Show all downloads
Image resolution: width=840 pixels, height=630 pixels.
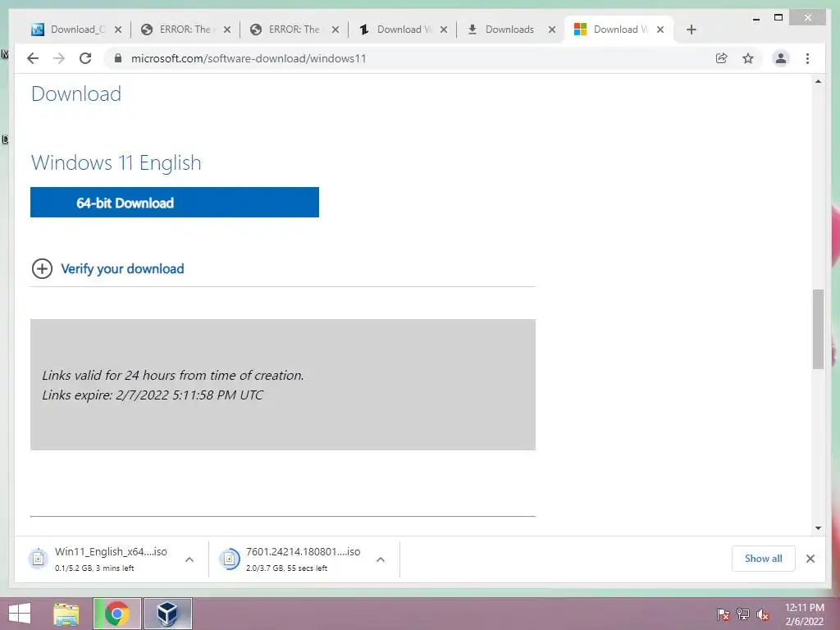pyautogui.click(x=764, y=559)
